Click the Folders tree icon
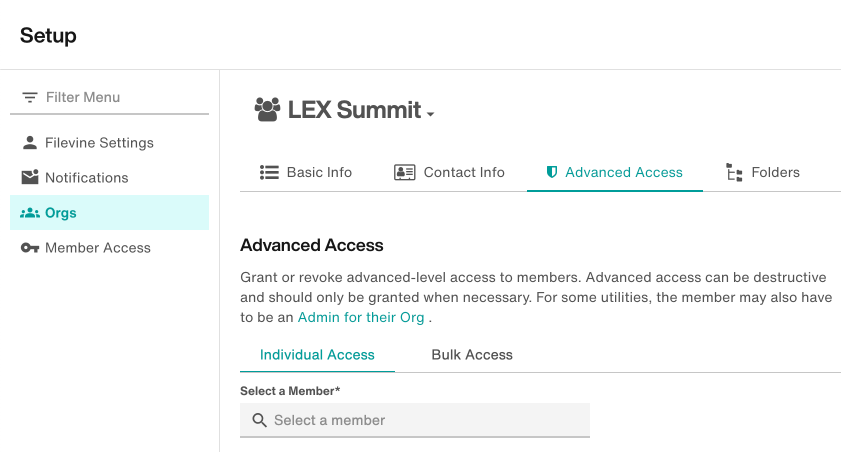This screenshot has width=841, height=452. (x=734, y=172)
